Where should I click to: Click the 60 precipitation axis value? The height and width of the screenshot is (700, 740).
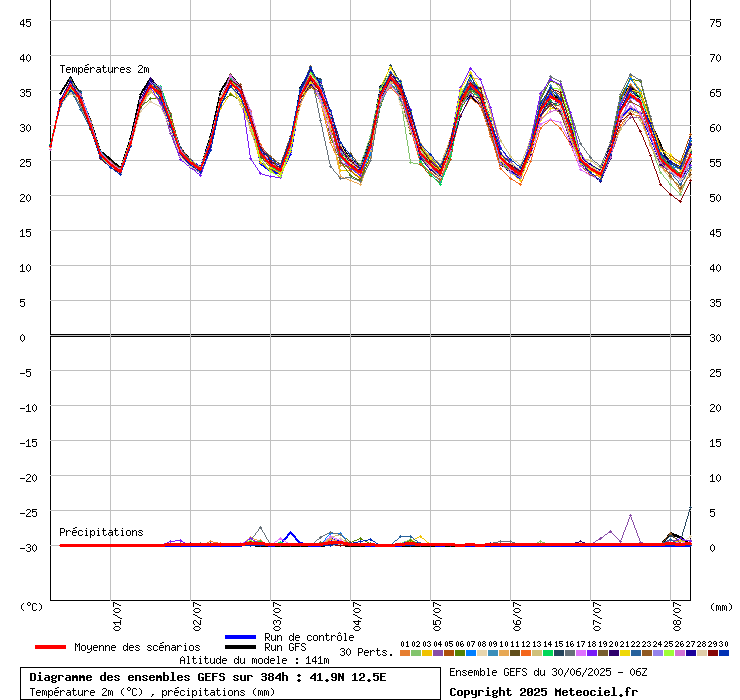point(715,128)
